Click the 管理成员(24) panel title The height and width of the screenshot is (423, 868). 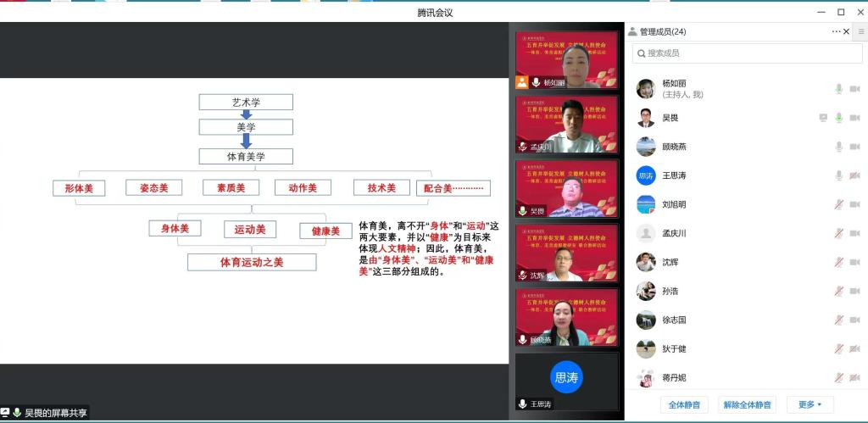[663, 32]
